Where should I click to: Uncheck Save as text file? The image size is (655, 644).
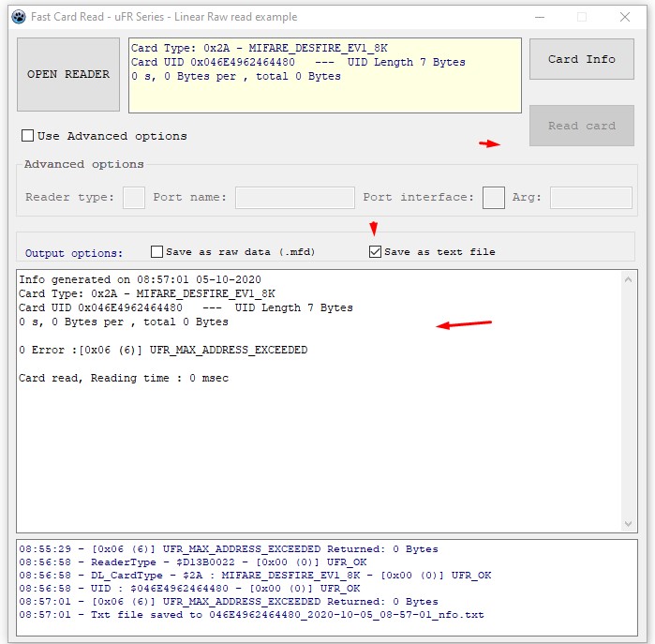click(x=375, y=251)
